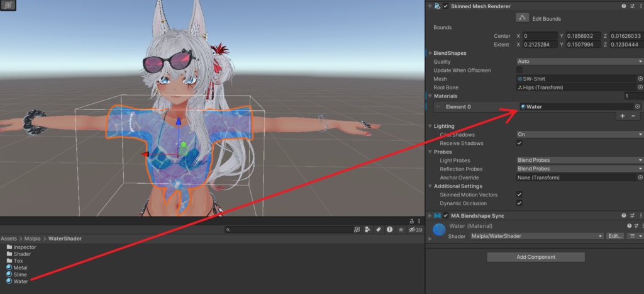The width and height of the screenshot is (644, 294).
Task: Collapse the Probes section
Action: tap(430, 152)
